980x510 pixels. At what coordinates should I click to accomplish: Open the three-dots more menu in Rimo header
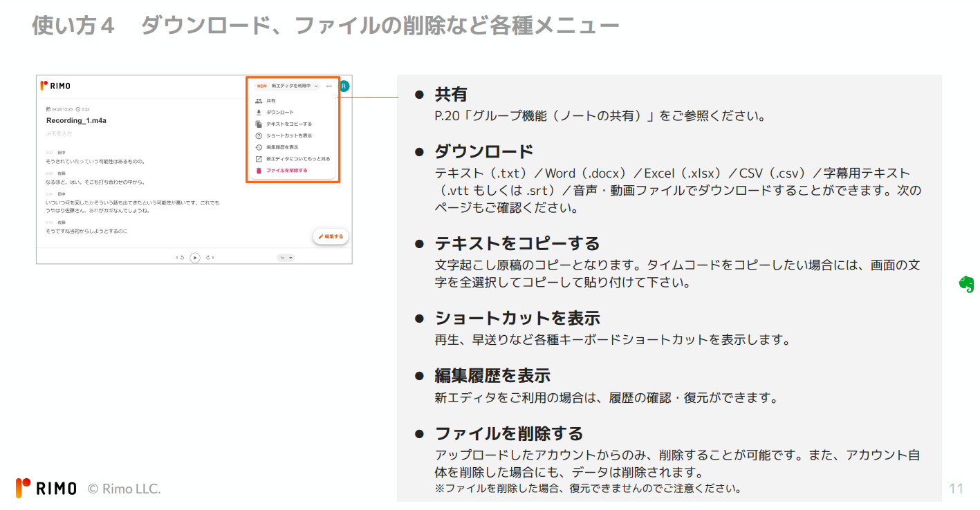coord(329,86)
